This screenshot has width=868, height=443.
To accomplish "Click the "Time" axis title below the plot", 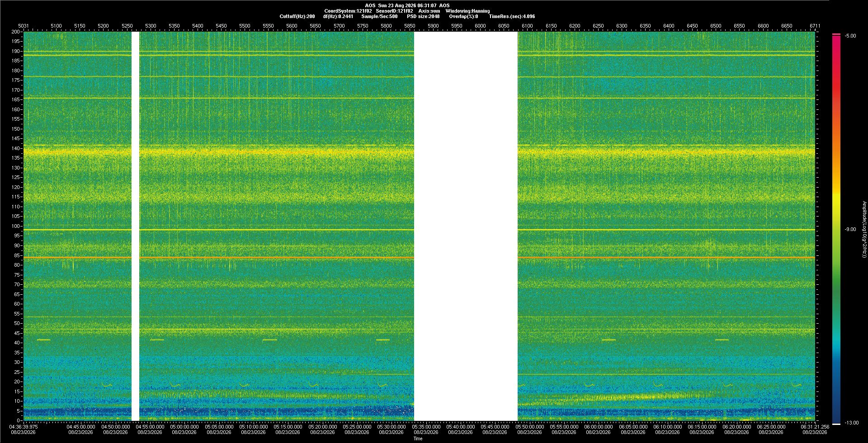I will click(418, 438).
